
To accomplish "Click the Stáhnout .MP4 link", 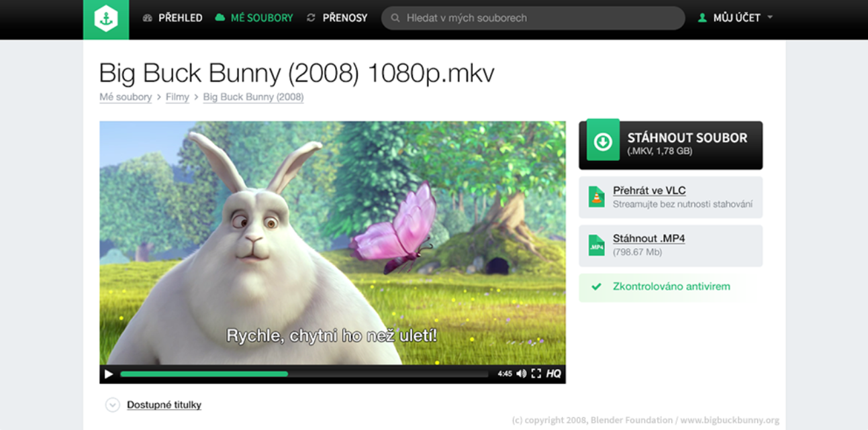I will 648,239.
